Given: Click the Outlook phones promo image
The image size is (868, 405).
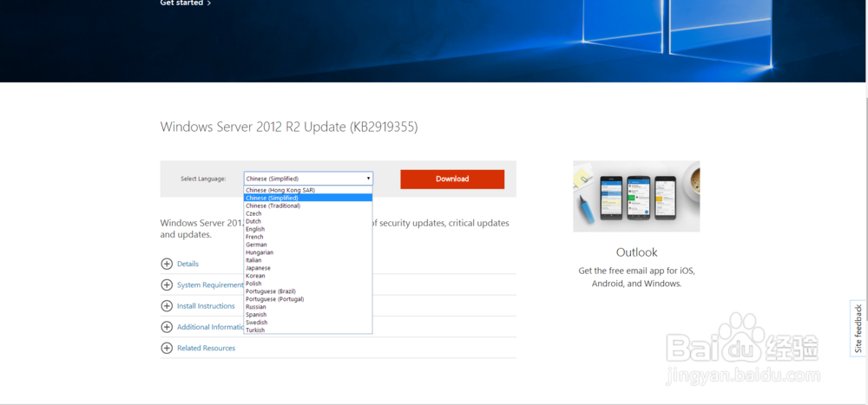Looking at the screenshot, I should click(x=636, y=196).
